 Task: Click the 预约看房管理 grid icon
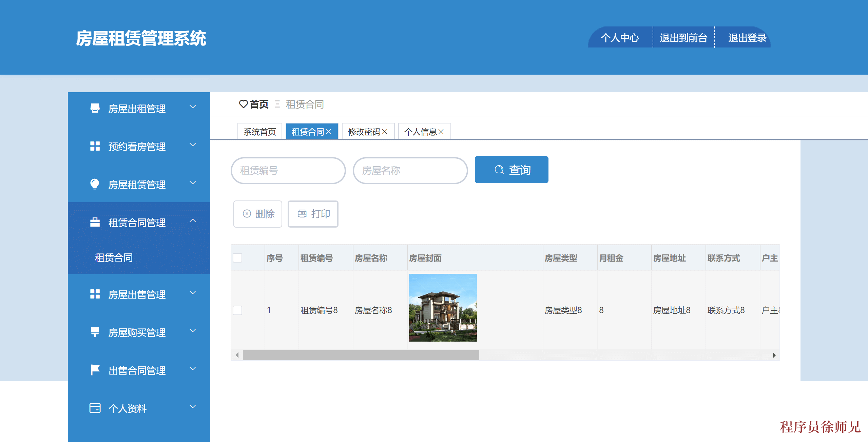(x=95, y=146)
